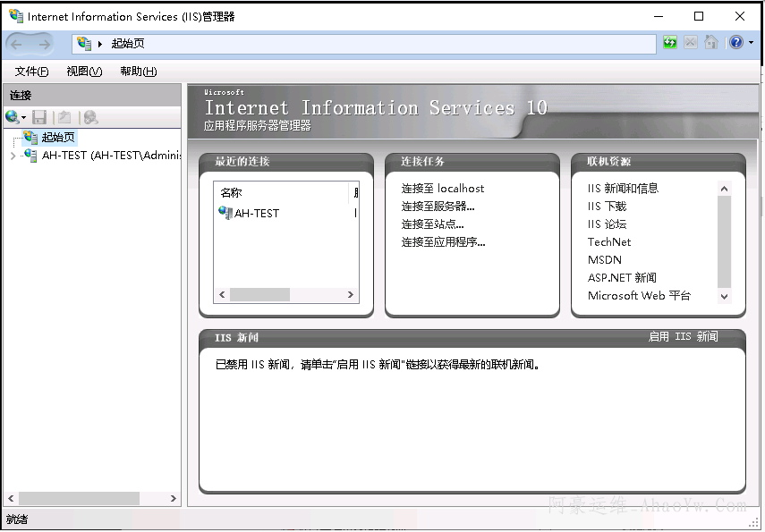Click up arrow of online resources scrollbar
Viewport: 765px width, 532px height.
coord(725,189)
